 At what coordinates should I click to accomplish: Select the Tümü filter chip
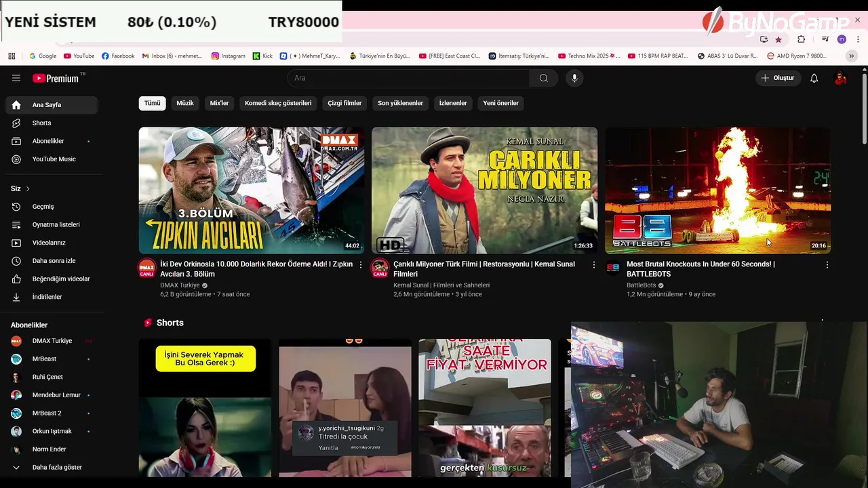pyautogui.click(x=152, y=103)
